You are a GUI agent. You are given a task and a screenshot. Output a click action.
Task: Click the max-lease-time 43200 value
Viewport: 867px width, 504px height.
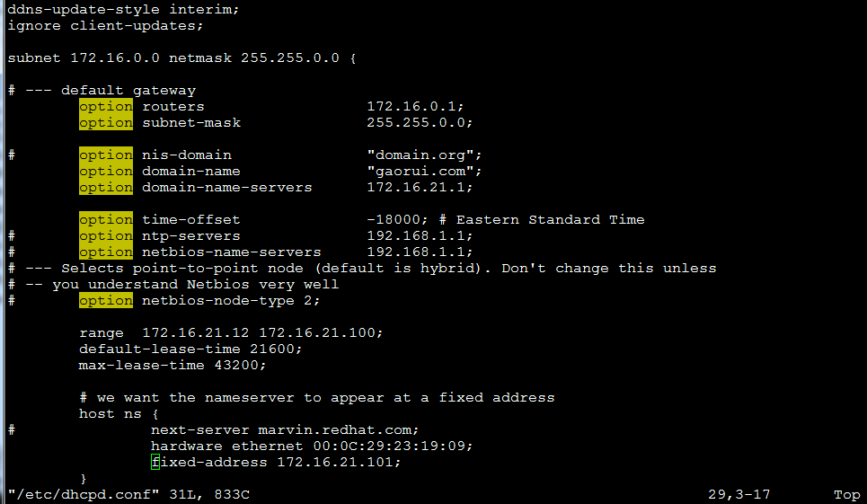pos(240,366)
